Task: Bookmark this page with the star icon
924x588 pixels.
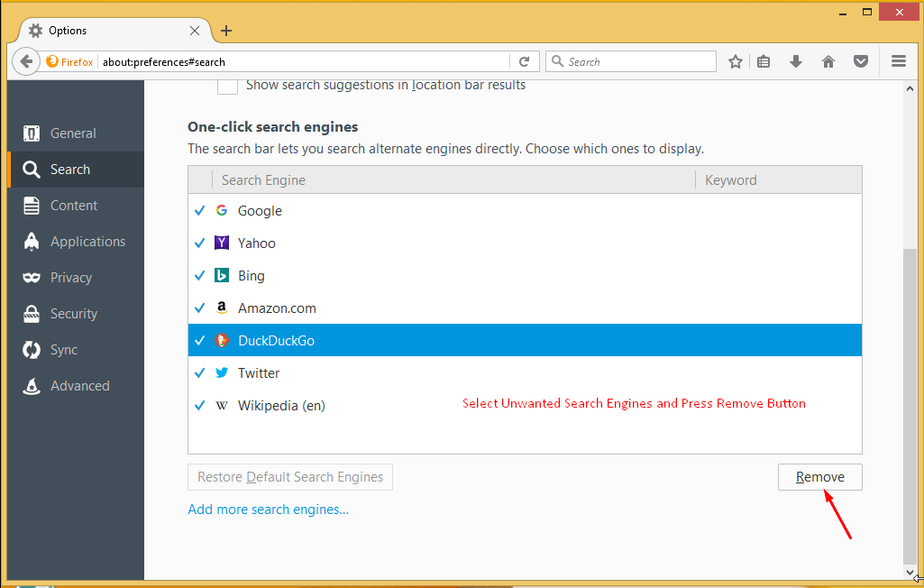Action: pyautogui.click(x=735, y=61)
